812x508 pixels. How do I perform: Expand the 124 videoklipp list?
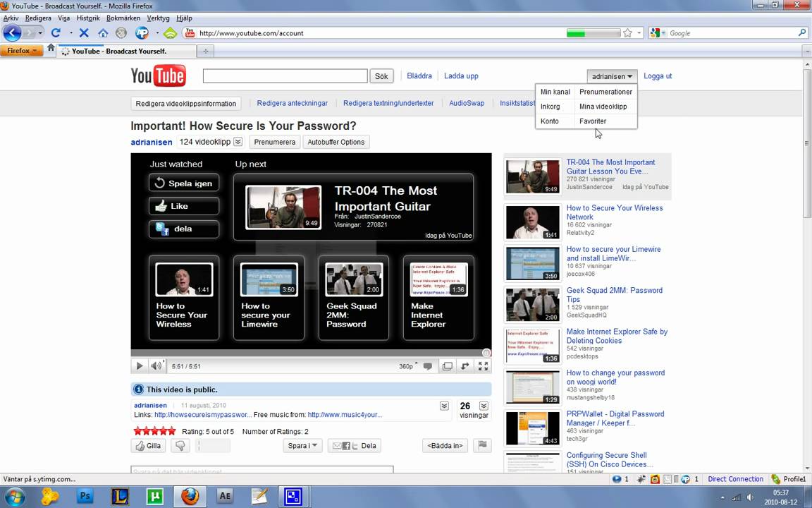[x=238, y=142]
